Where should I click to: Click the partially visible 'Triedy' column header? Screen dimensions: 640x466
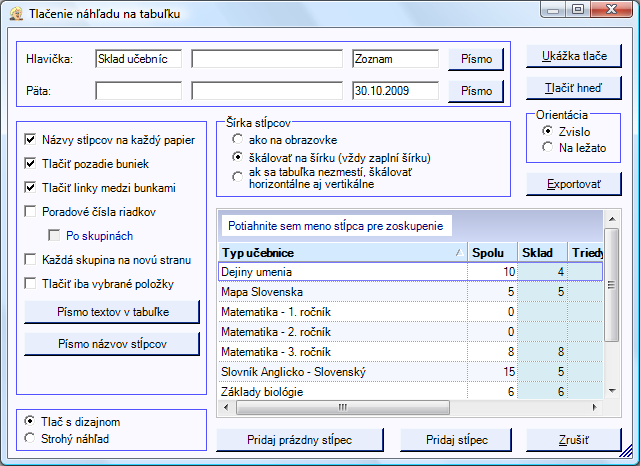click(585, 253)
